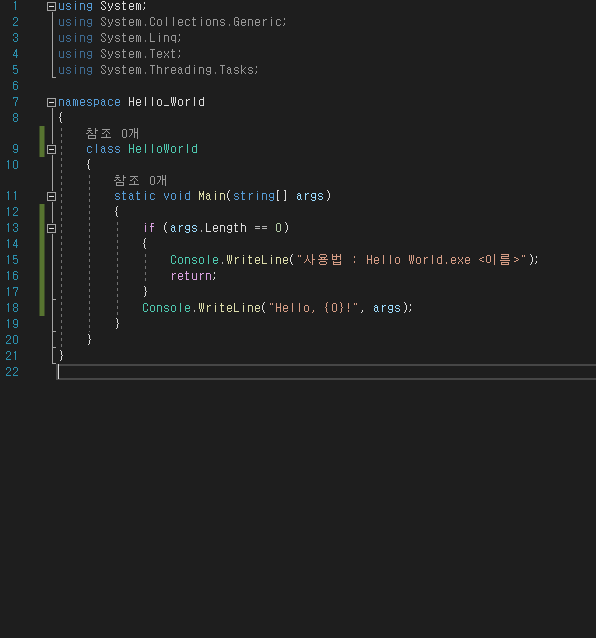This screenshot has width=596, height=638.
Task: Click line number 7 in the margin
Action: 15,102
